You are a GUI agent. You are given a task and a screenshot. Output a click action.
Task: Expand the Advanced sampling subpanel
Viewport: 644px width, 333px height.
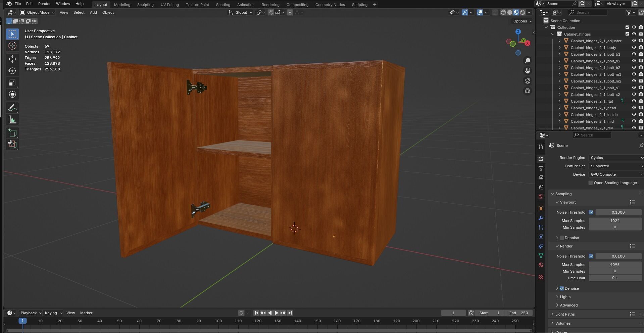(568, 305)
